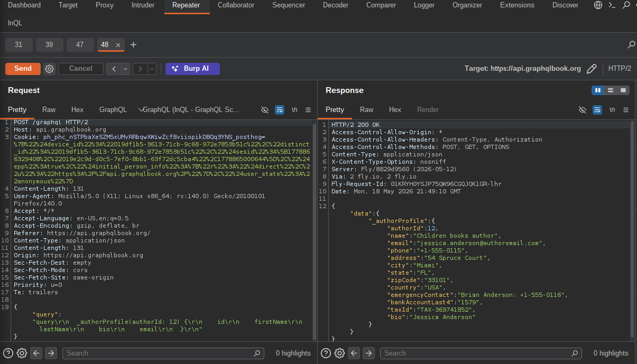This screenshot has width=637, height=364.
Task: Click the Response panel vertical scrollbar
Action: click(632, 230)
